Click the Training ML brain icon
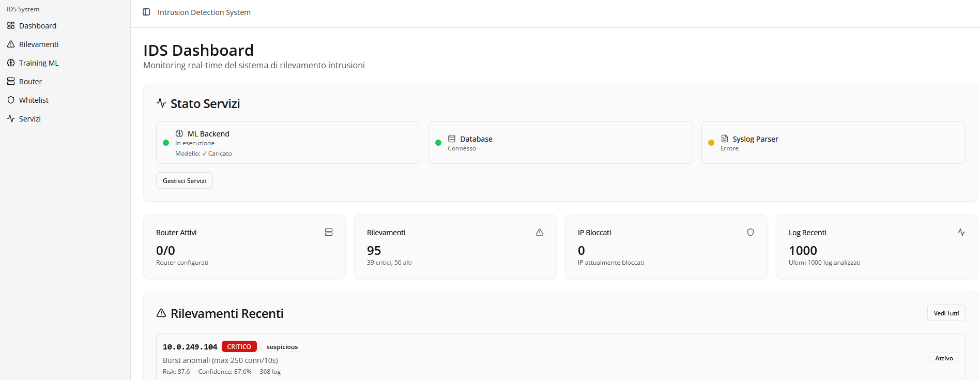The width and height of the screenshot is (980, 380). [x=11, y=63]
